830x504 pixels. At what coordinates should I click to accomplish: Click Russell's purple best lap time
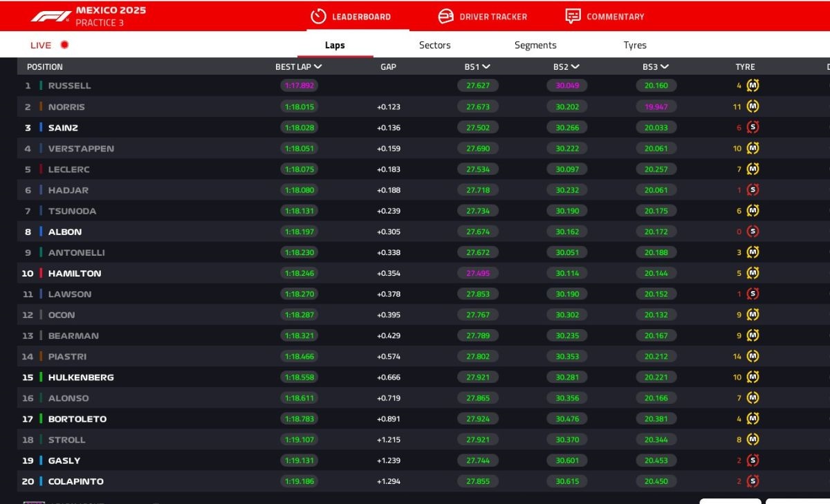[x=299, y=86]
